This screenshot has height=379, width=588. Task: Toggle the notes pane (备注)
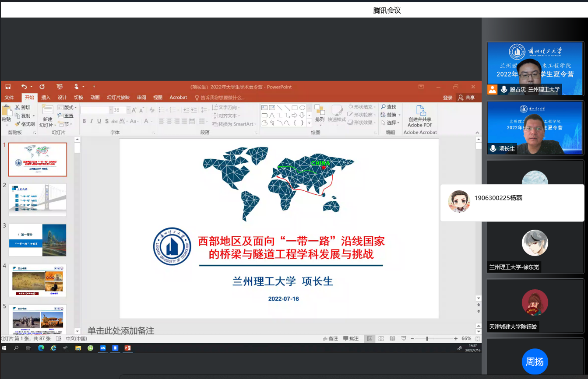tap(330, 339)
